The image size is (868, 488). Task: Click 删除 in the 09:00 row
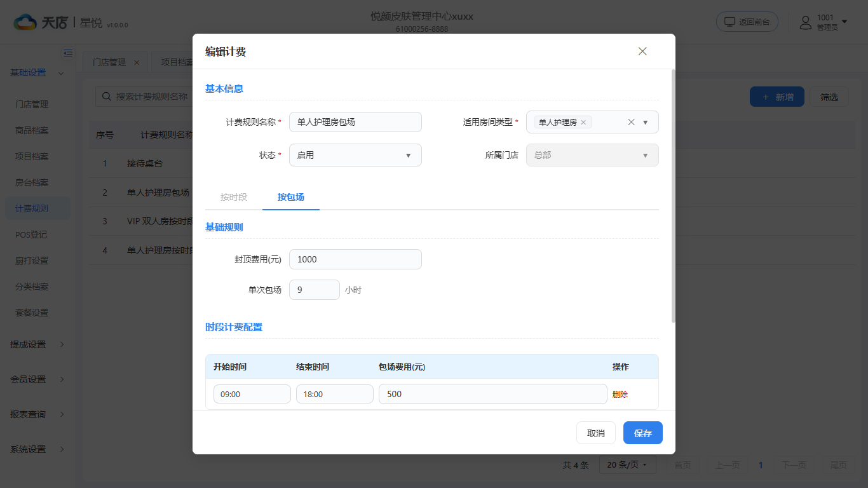coord(620,394)
